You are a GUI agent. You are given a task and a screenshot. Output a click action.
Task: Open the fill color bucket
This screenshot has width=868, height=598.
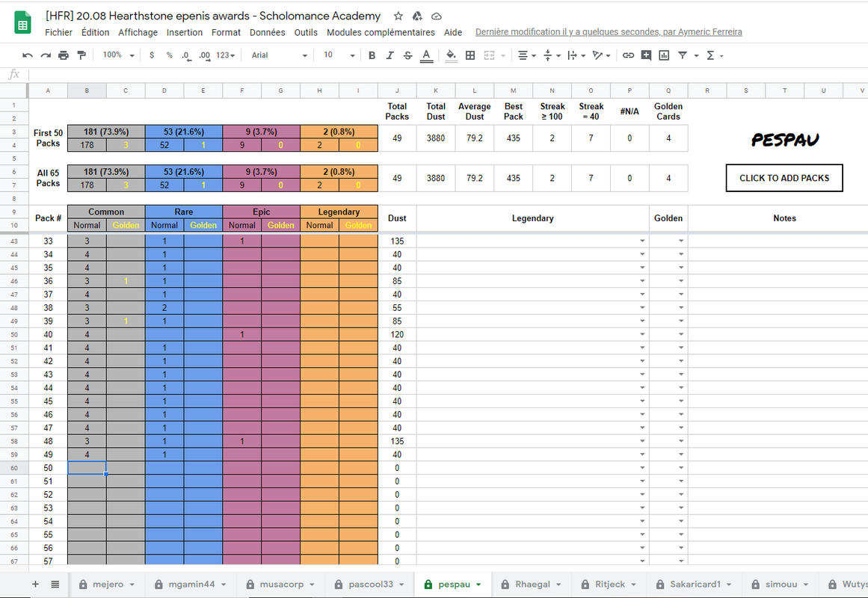tap(451, 55)
